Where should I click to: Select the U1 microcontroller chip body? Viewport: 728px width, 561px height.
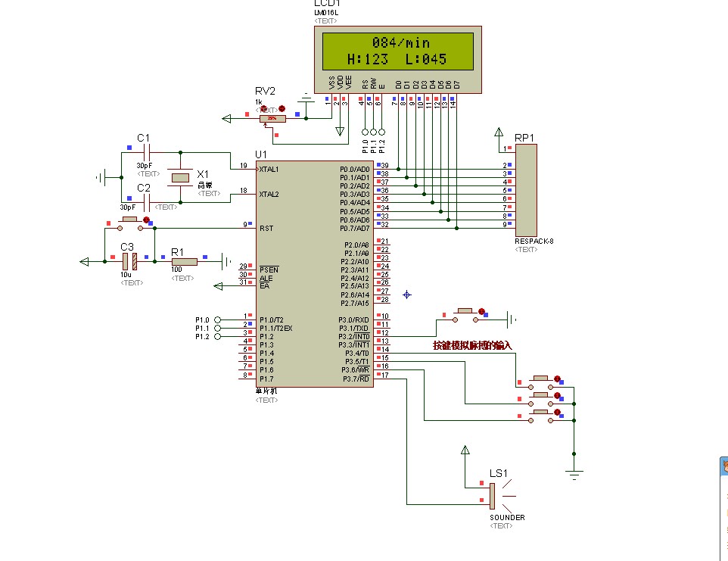coord(313,273)
